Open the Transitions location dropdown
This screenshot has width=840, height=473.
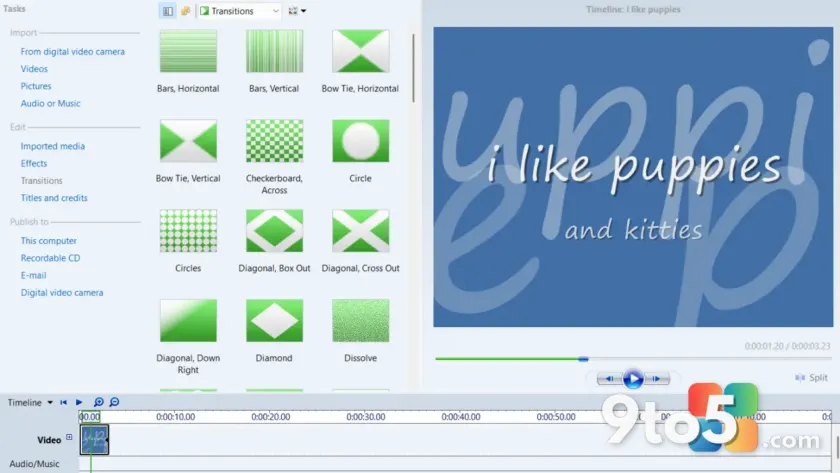[x=239, y=11]
